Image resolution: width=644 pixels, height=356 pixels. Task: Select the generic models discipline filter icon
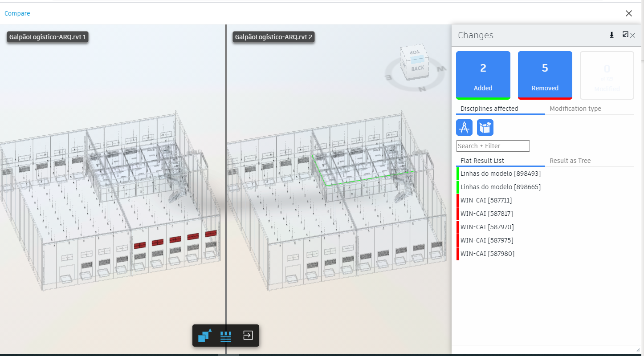pyautogui.click(x=485, y=127)
